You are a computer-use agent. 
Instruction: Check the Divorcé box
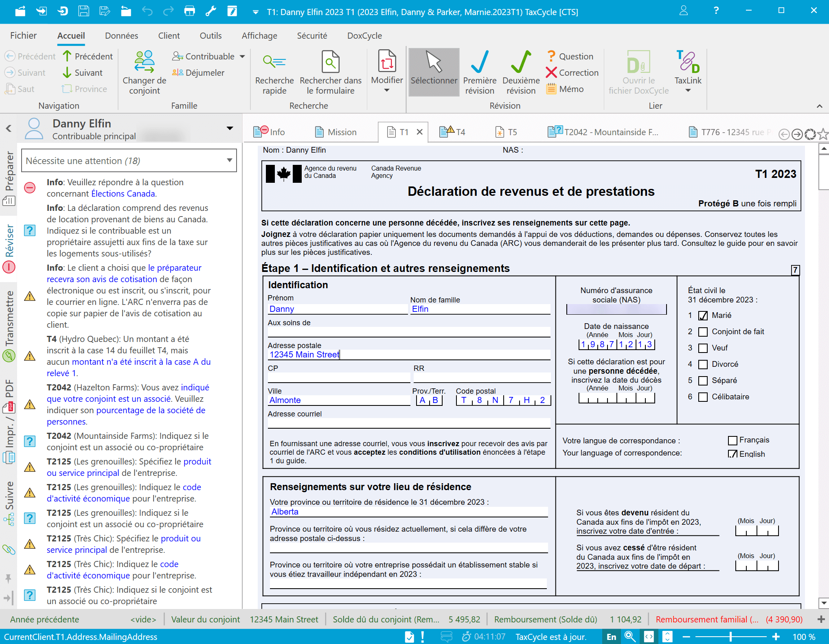[703, 364]
